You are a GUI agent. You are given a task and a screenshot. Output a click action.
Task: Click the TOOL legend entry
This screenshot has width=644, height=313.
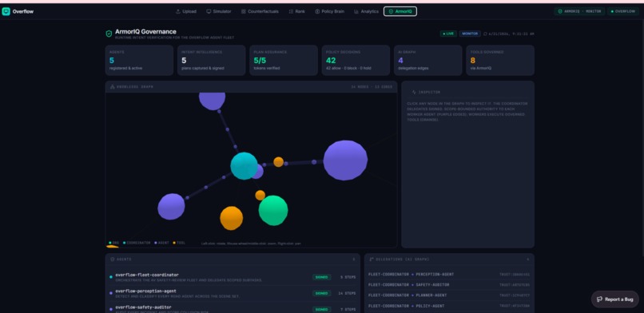[x=179, y=243]
